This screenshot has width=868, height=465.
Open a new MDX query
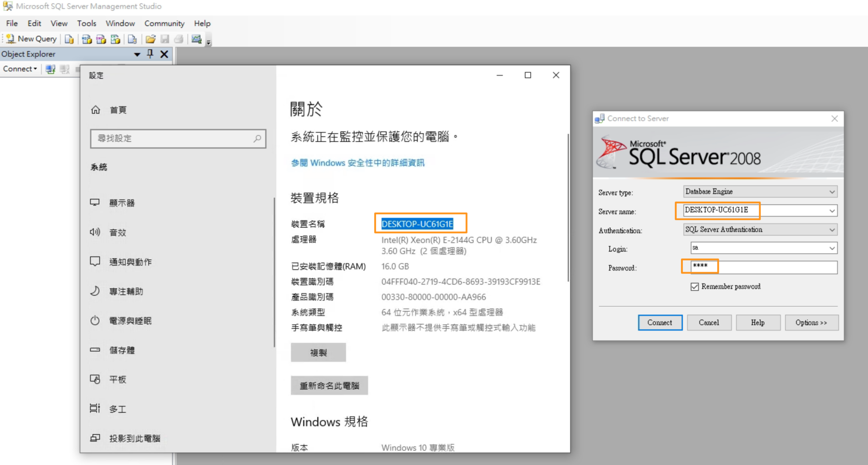point(86,39)
